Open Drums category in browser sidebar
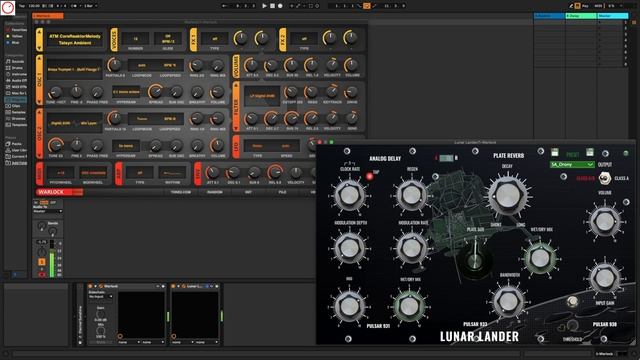640x360 pixels. point(15,68)
